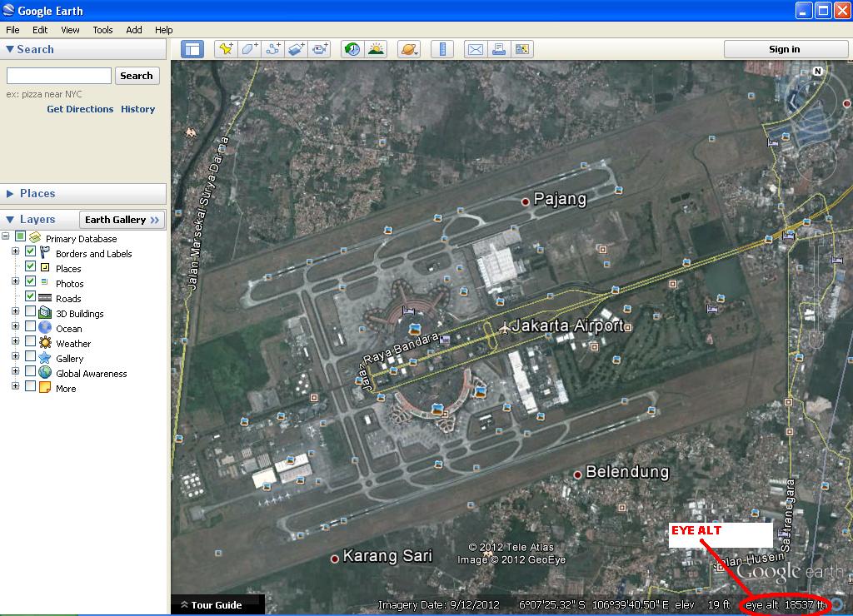
Task: Open the File menu
Action: (12, 30)
